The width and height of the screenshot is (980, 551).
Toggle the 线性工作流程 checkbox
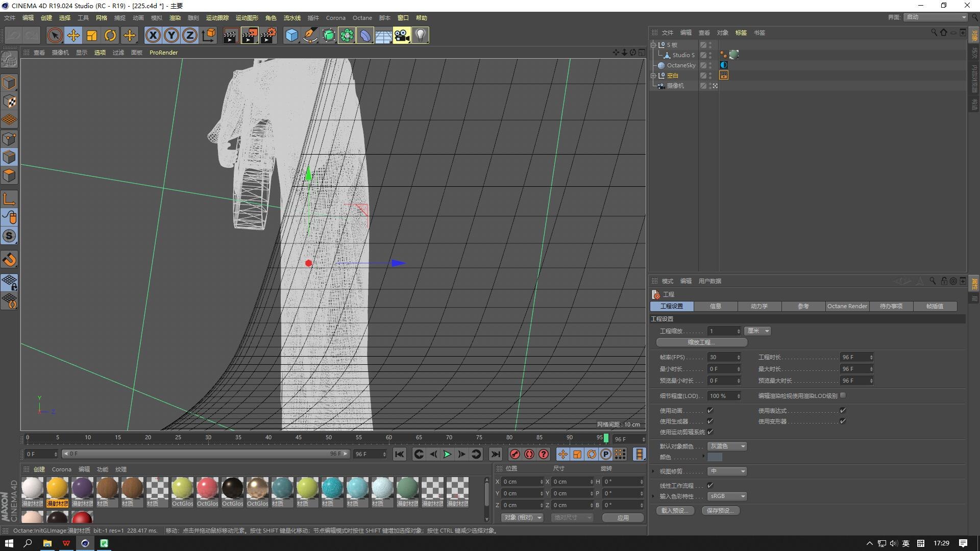pos(710,485)
